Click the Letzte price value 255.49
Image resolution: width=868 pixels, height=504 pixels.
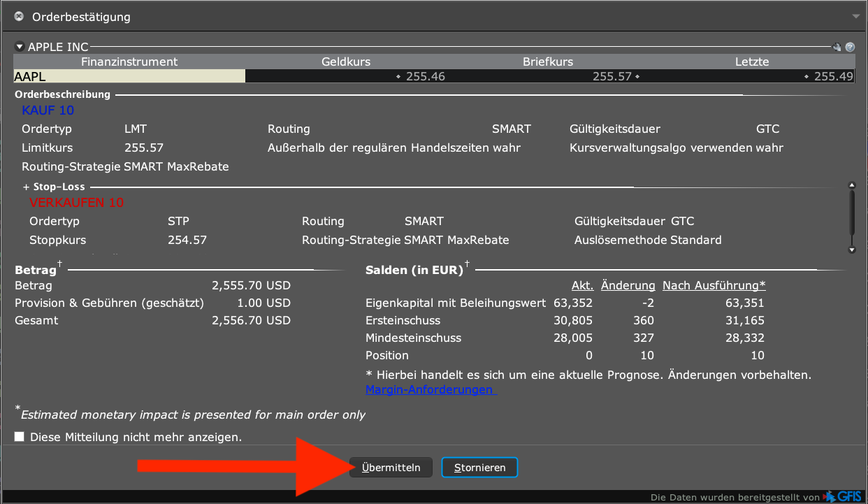click(833, 76)
